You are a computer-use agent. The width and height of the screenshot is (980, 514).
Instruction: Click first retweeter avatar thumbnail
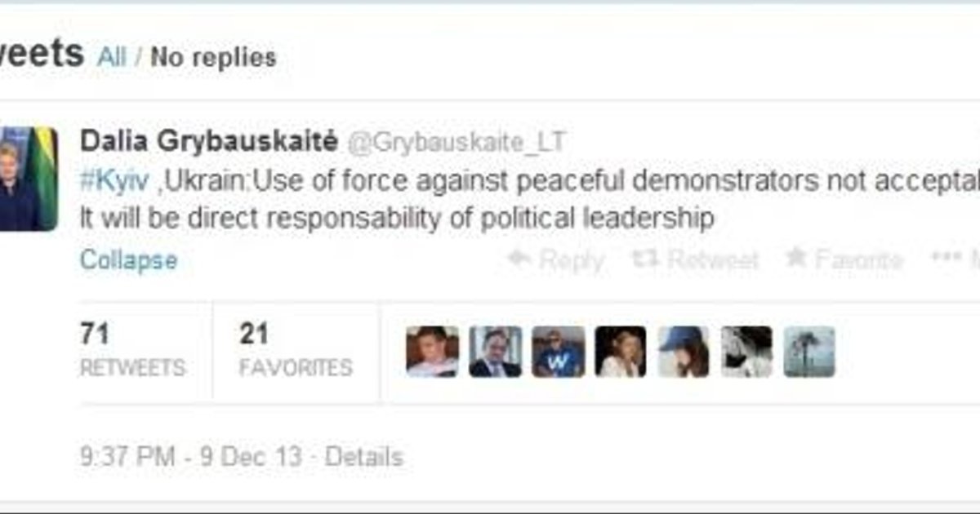(432, 352)
